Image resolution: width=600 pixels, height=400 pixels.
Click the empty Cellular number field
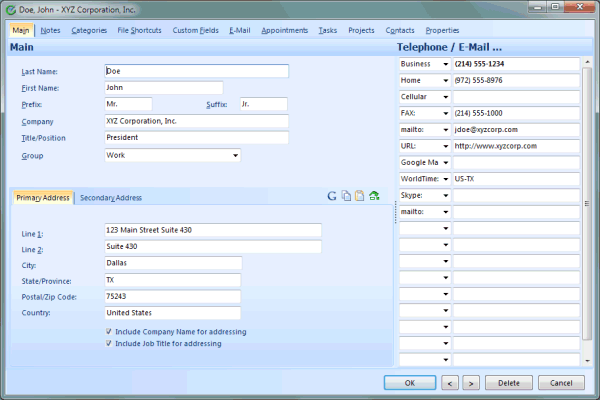(x=516, y=97)
